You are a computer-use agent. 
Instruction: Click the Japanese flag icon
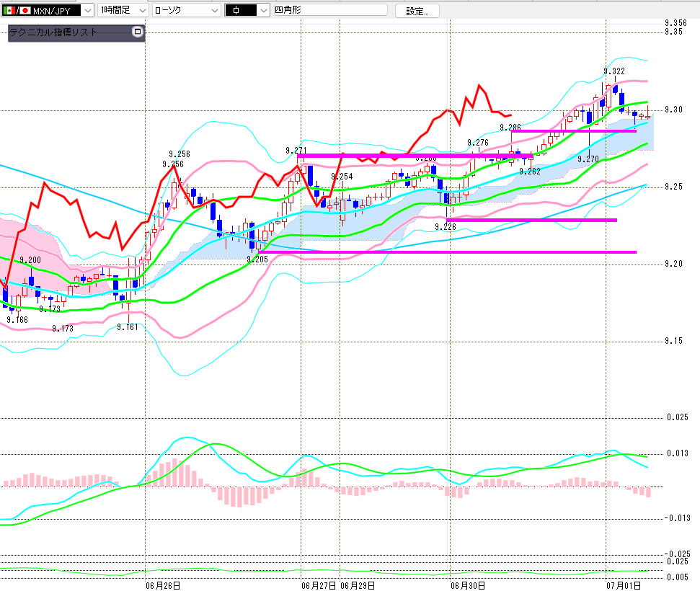[25, 10]
